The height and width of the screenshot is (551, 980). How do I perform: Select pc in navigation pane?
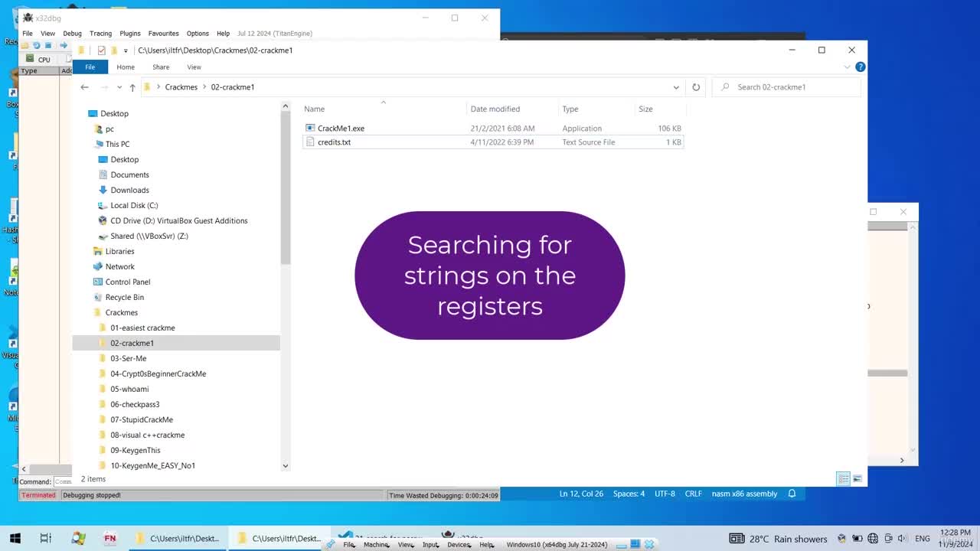point(109,129)
